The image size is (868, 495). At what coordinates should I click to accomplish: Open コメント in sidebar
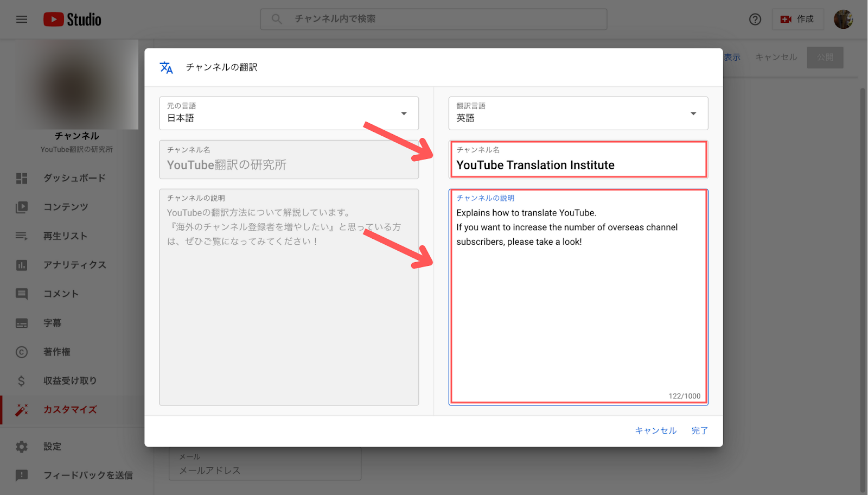[61, 294]
